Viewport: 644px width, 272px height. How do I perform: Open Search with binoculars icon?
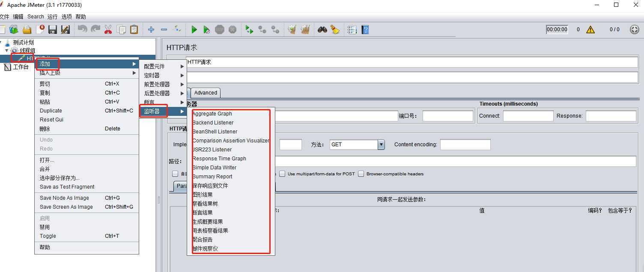(322, 30)
